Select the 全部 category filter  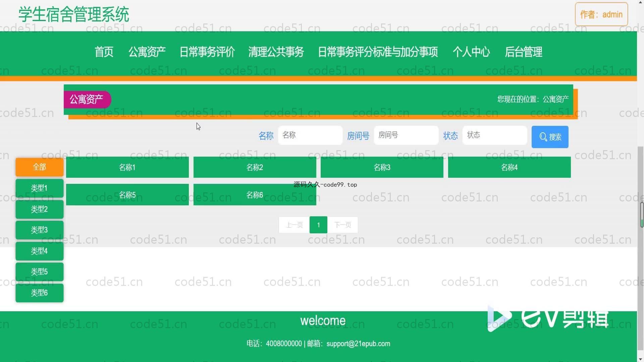point(39,167)
